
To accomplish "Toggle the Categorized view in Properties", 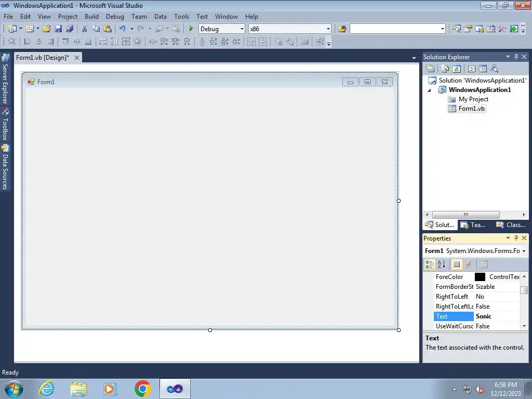I will tap(430, 264).
